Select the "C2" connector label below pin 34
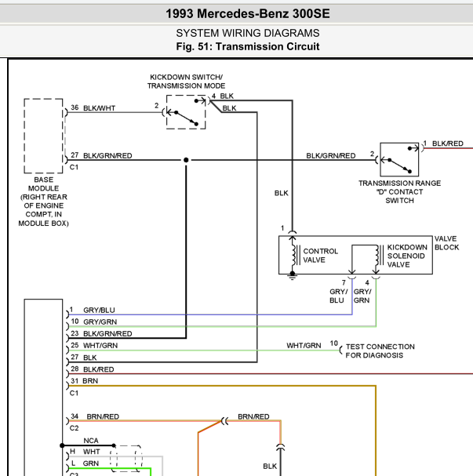This screenshot has width=473, height=476. click(x=74, y=428)
